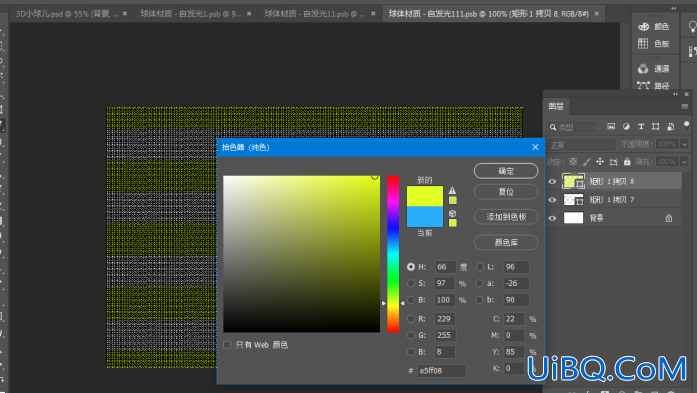Collapse the Layers panel with double arrows

[676, 94]
